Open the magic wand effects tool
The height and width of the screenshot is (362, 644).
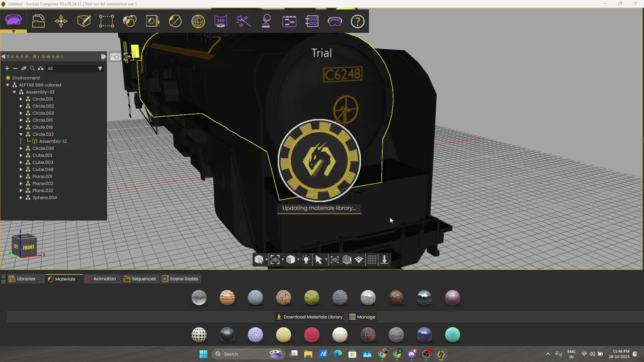tap(244, 21)
